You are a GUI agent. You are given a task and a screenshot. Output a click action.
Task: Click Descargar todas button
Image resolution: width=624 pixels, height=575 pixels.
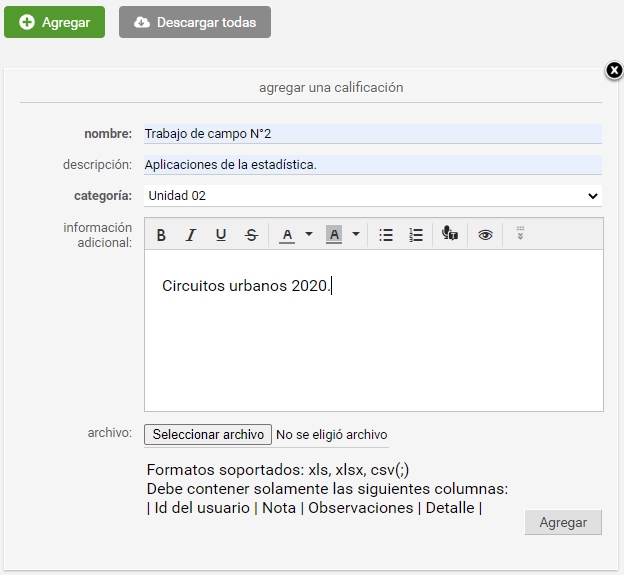[195, 22]
